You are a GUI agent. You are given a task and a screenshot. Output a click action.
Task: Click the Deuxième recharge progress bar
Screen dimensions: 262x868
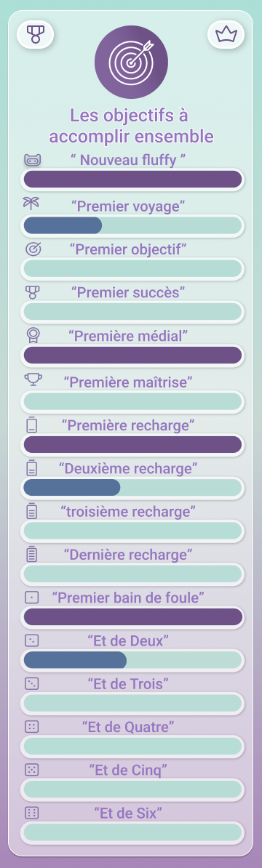point(133,488)
